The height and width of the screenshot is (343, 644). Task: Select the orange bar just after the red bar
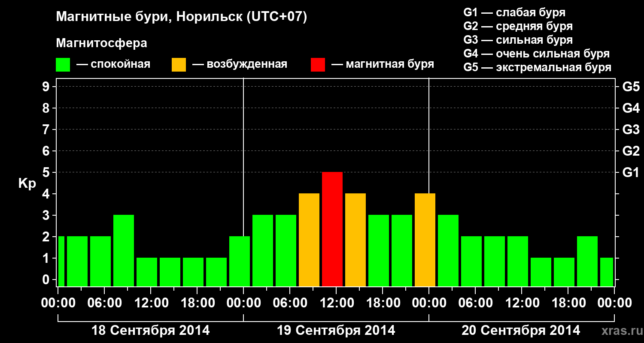(x=355, y=240)
